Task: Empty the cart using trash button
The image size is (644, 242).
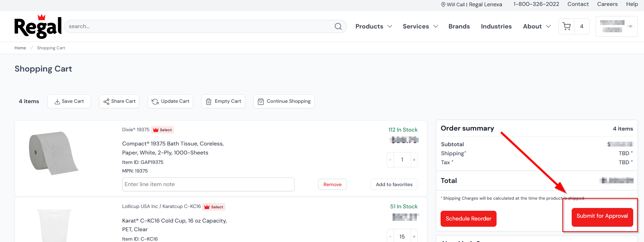Action: tap(223, 101)
